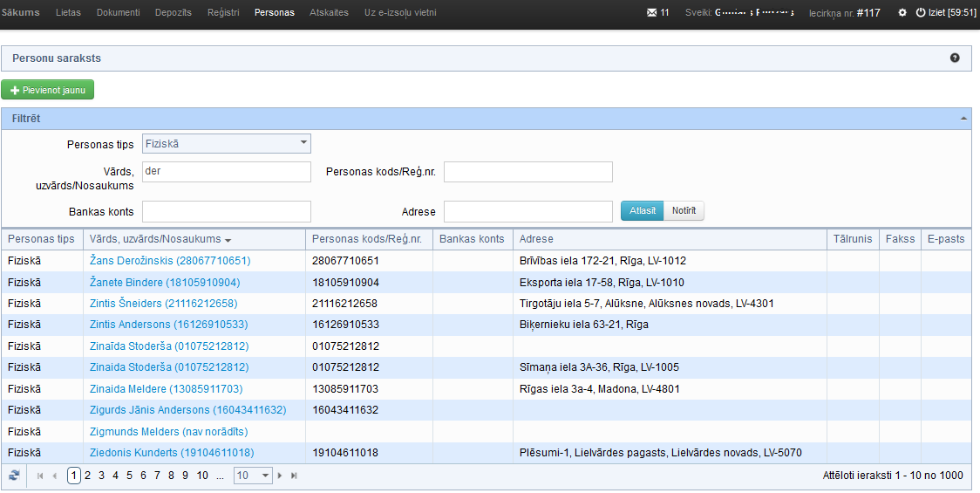Click the Adrese filter input field
980x493 pixels.
click(528, 211)
